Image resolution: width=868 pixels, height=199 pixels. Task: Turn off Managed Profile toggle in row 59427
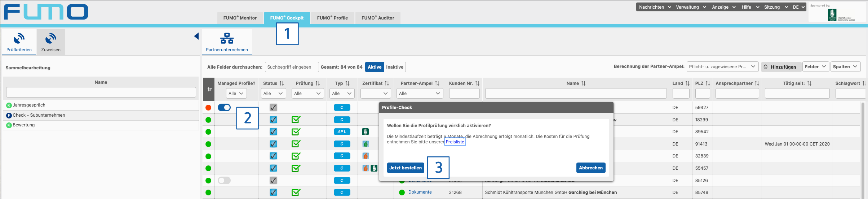[x=224, y=108]
